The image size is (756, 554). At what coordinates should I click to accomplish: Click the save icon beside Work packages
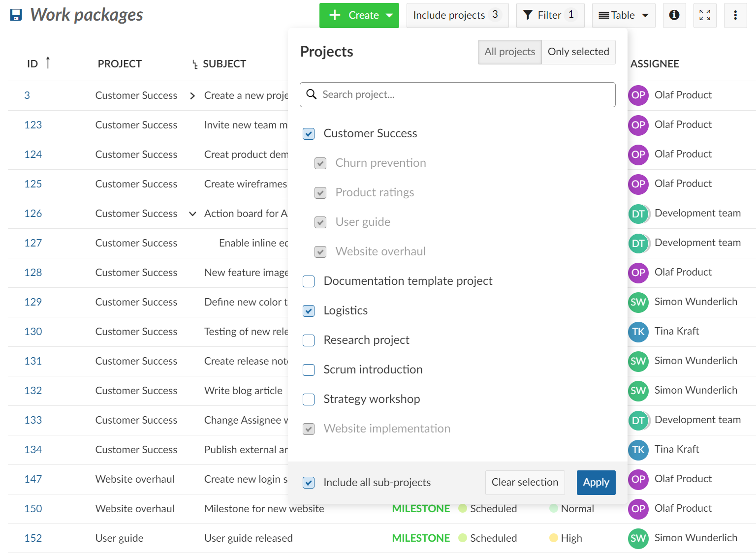[16, 15]
